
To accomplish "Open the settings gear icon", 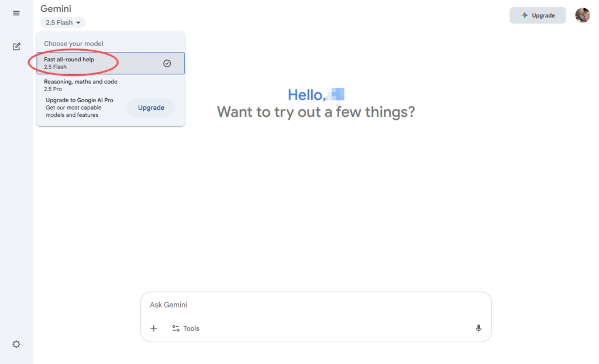I will [16, 344].
